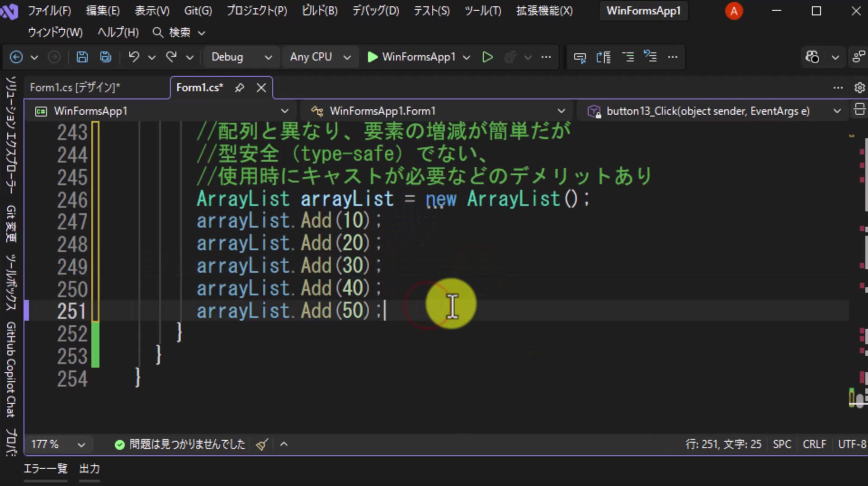Expand the redo history dropdown arrow
868x486 pixels.
pos(190,57)
